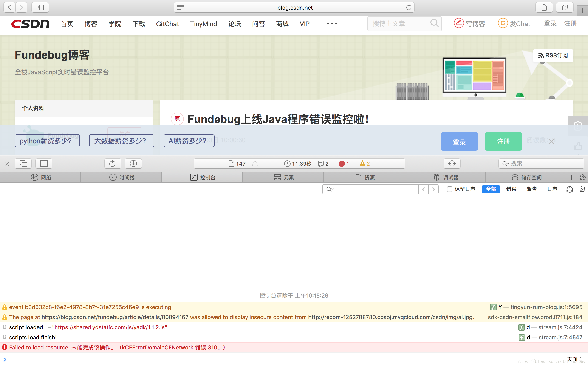Open 博客 in CSDN navigation

coord(91,24)
